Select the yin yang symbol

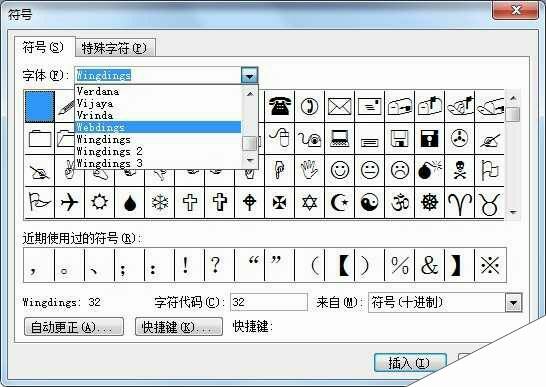coord(369,202)
